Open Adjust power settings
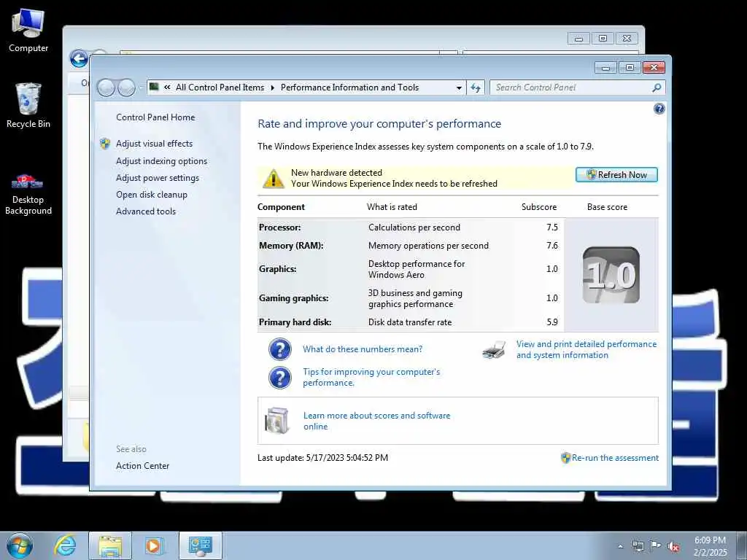The height and width of the screenshot is (560, 747). pyautogui.click(x=158, y=178)
